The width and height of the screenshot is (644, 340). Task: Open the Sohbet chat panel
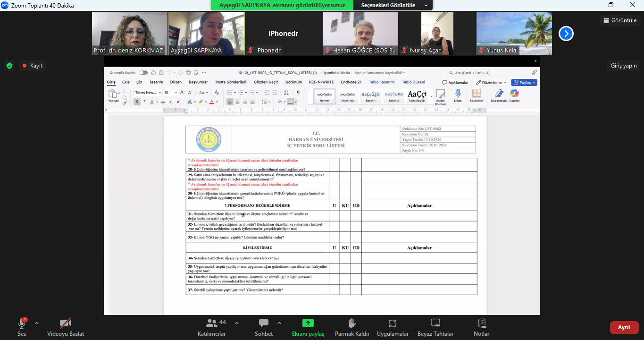263,323
